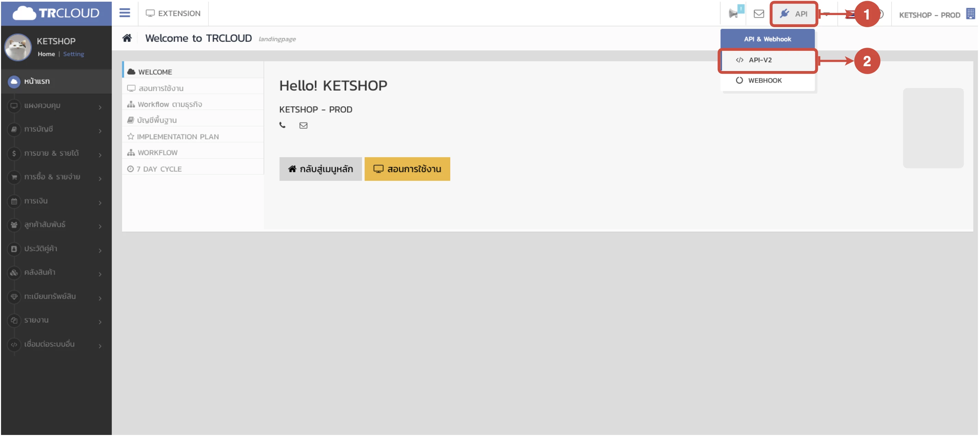Expand เชื่อมต่อระบบอื่น sidebar menu

pyautogui.click(x=56, y=345)
